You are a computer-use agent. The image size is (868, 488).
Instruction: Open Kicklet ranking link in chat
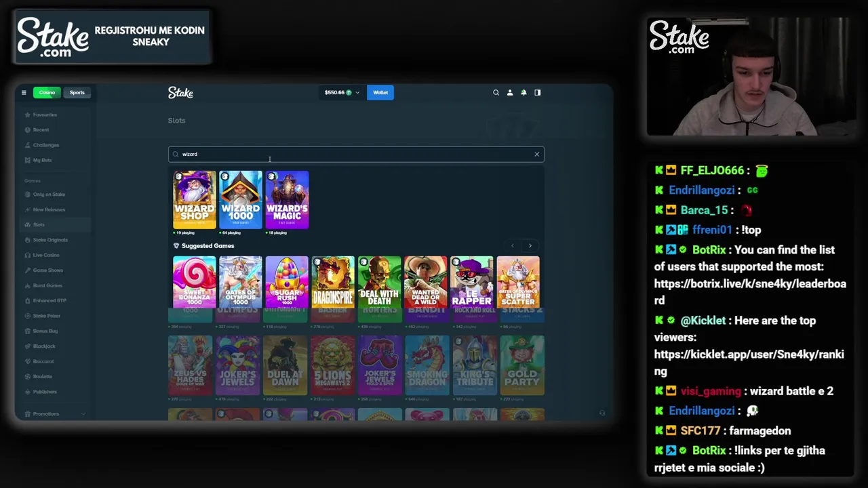(x=749, y=363)
